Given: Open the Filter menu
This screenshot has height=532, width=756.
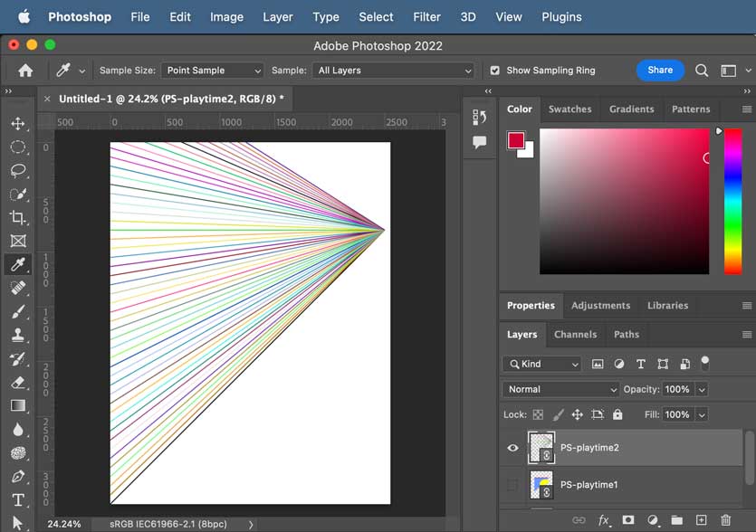Looking at the screenshot, I should [426, 17].
